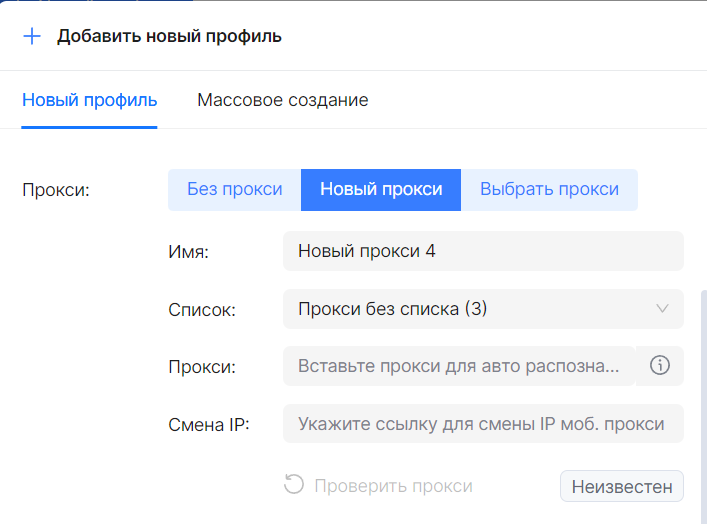Click the vertical scrollbar on the right edge
Screen dimensions: 707x524
click(x=702, y=400)
